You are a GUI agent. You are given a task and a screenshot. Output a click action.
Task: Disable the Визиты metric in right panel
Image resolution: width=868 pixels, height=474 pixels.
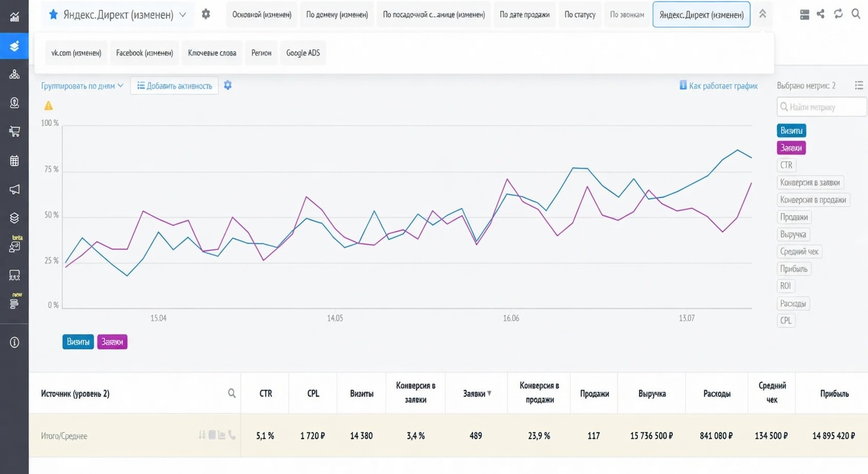click(x=792, y=130)
